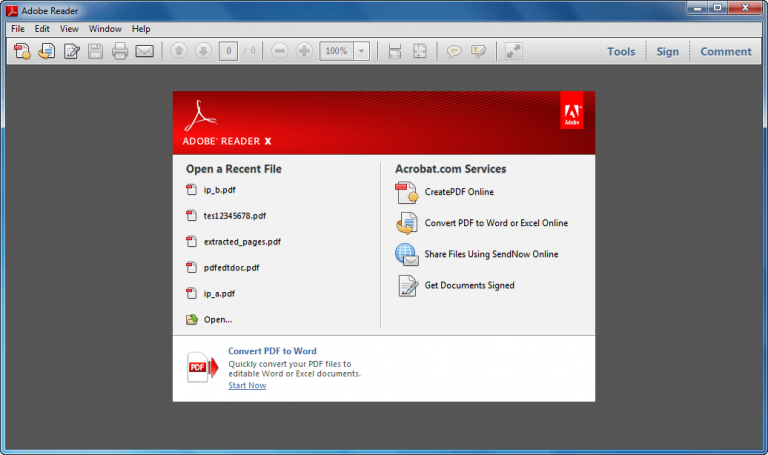The height and width of the screenshot is (455, 768).
Task: Open the Comment pane
Action: [725, 51]
